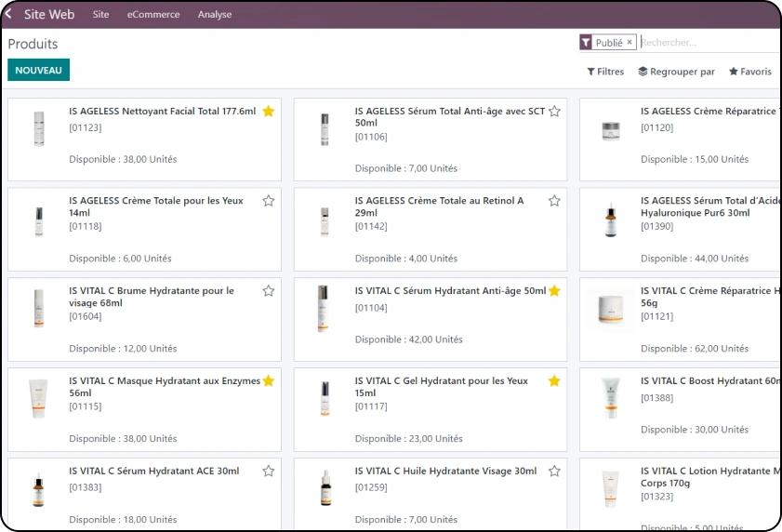The width and height of the screenshot is (782, 532).
Task: Toggle favorite star for Crème Totale au Retinol A
Action: click(554, 201)
